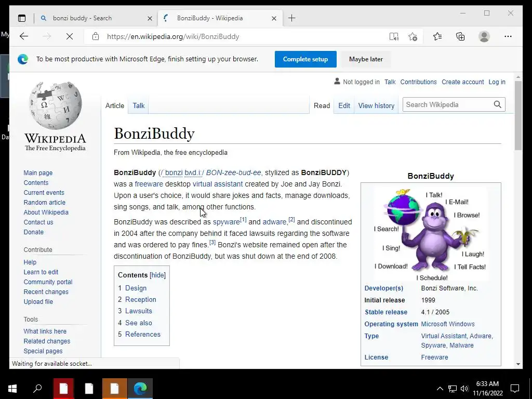Stop loading the page
This screenshot has width=532, height=399.
(x=70, y=36)
